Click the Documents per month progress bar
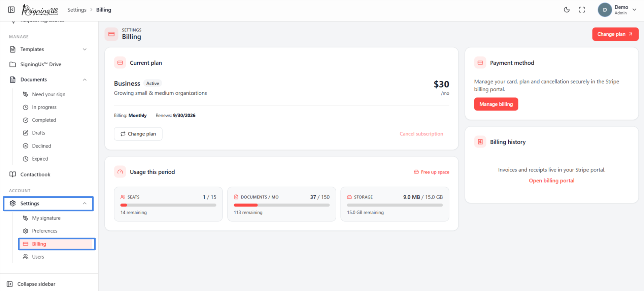 pyautogui.click(x=281, y=205)
